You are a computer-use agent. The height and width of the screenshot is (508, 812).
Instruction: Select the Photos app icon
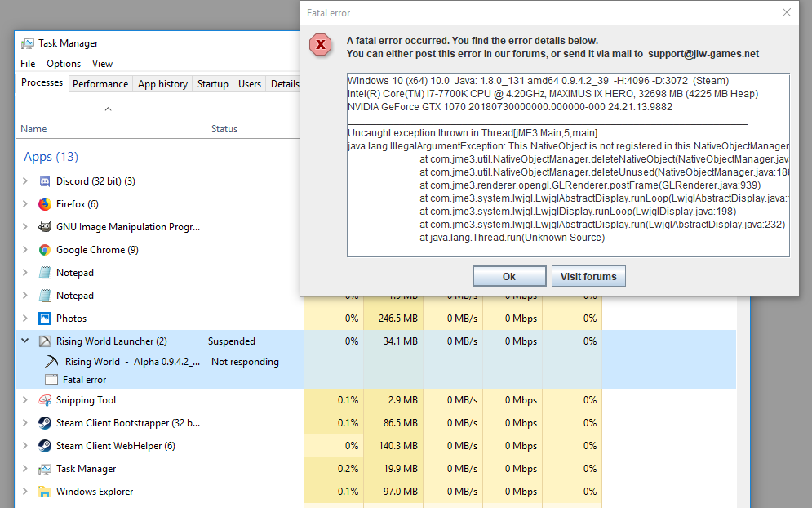click(45, 319)
